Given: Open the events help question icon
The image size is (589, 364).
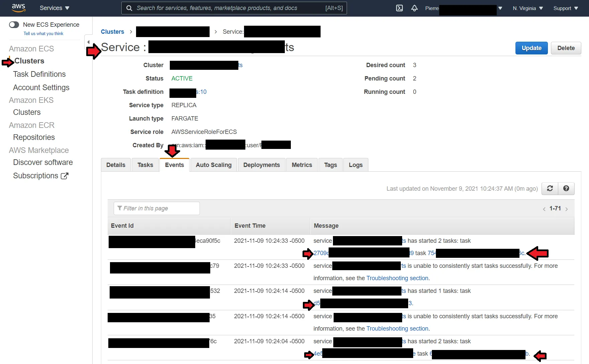Looking at the screenshot, I should pos(566,188).
